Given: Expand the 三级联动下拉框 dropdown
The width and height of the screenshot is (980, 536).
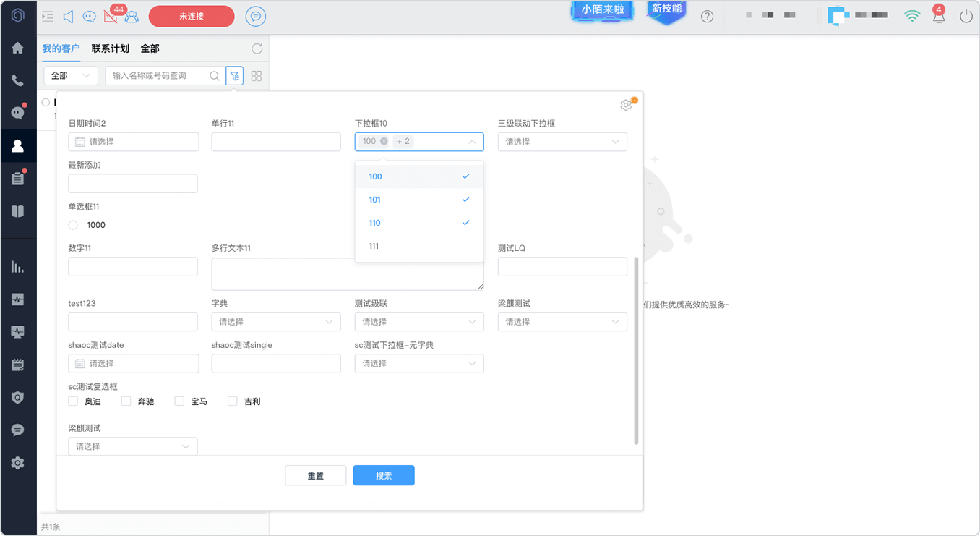Looking at the screenshot, I should point(562,142).
